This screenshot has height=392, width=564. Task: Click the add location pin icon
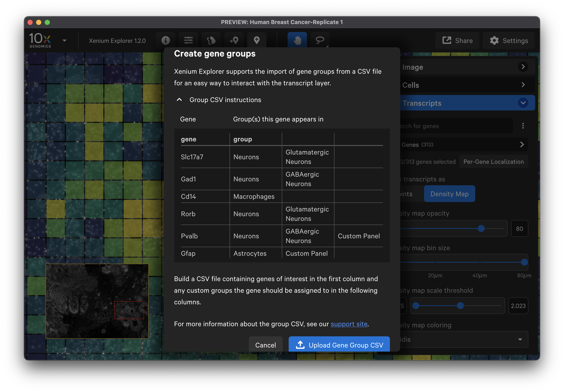(257, 40)
